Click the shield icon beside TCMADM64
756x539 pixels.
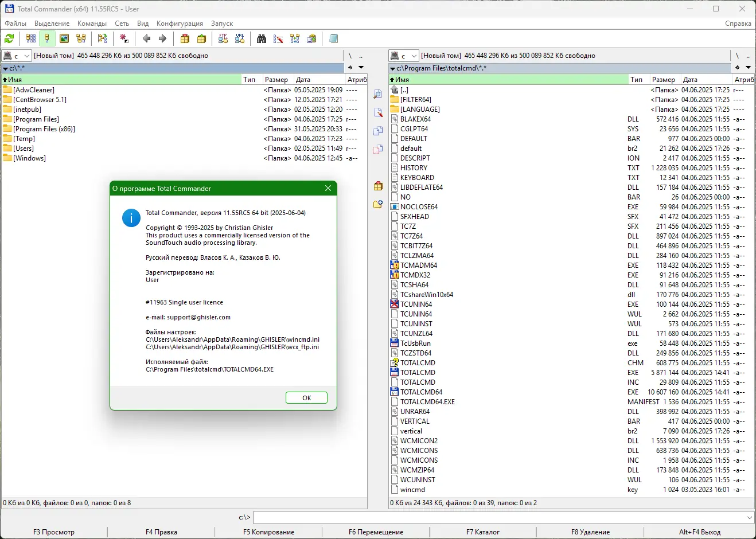(x=395, y=265)
